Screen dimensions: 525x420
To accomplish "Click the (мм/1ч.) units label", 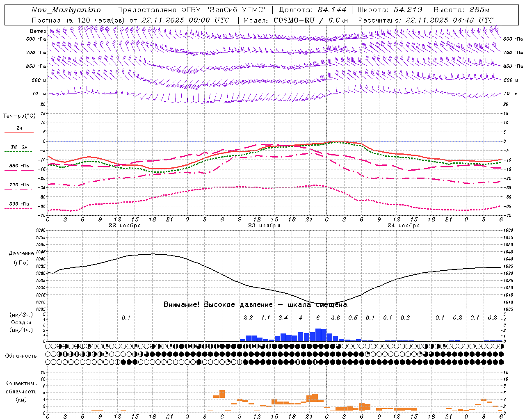I will [21, 330].
